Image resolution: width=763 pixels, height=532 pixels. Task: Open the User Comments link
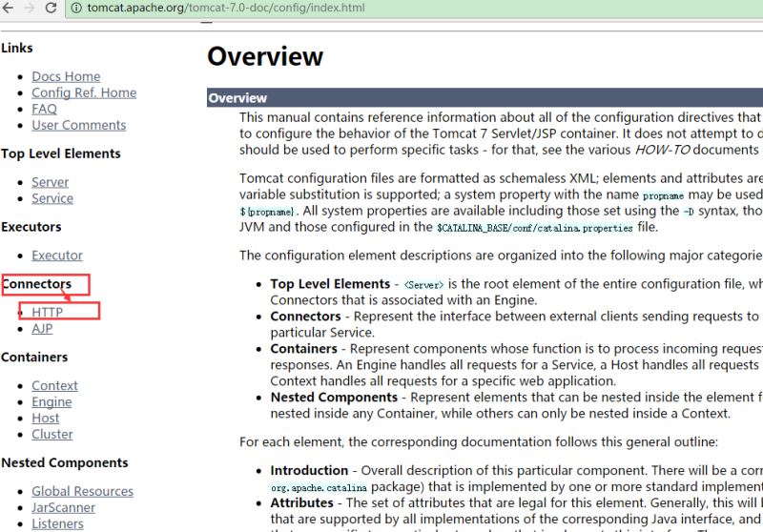pos(78,125)
